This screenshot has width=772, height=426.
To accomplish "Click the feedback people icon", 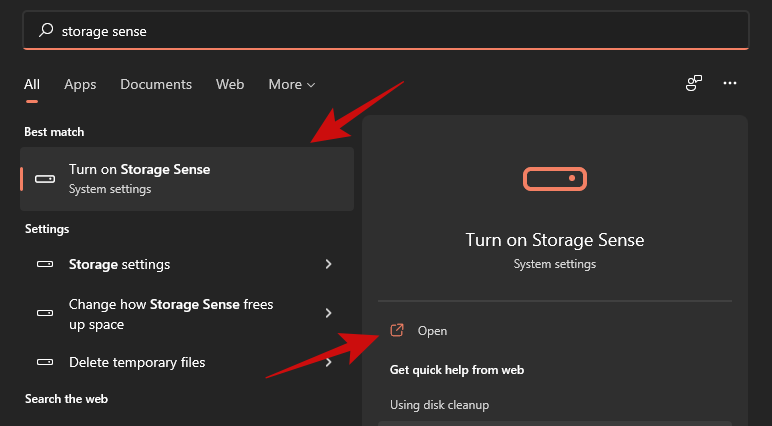I will point(693,84).
